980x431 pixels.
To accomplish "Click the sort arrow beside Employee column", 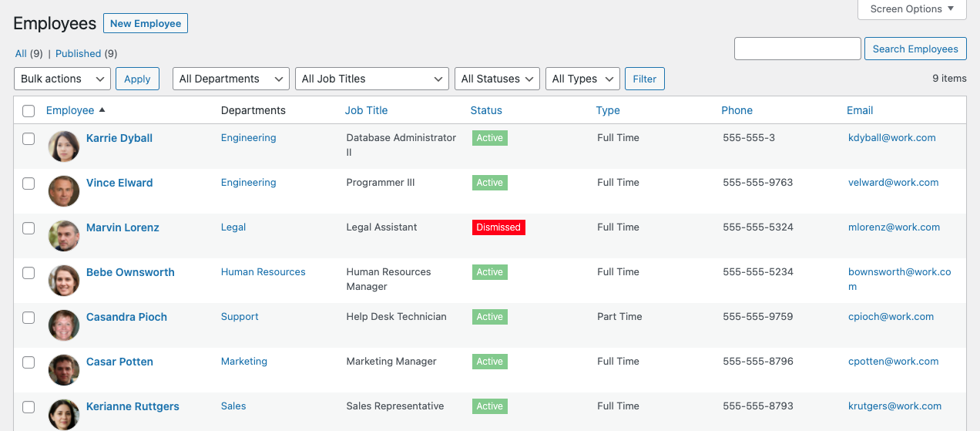I will [102, 110].
